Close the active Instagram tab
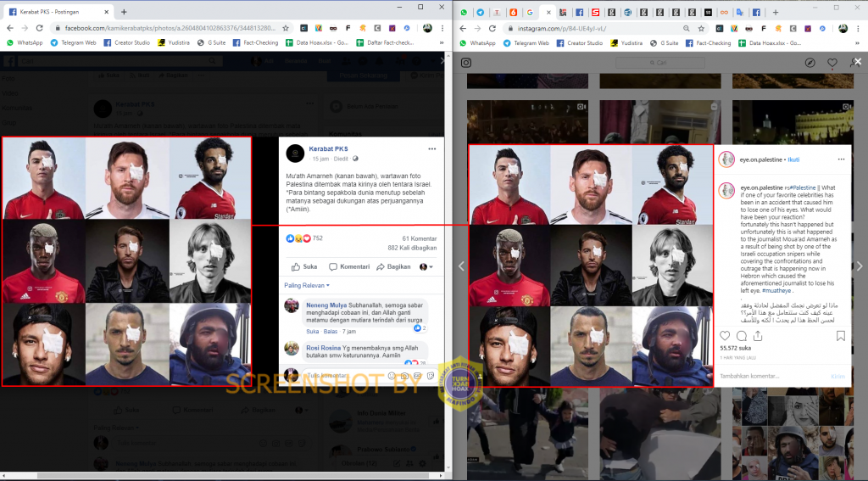Viewport: 868px width, 481px height. (x=548, y=12)
